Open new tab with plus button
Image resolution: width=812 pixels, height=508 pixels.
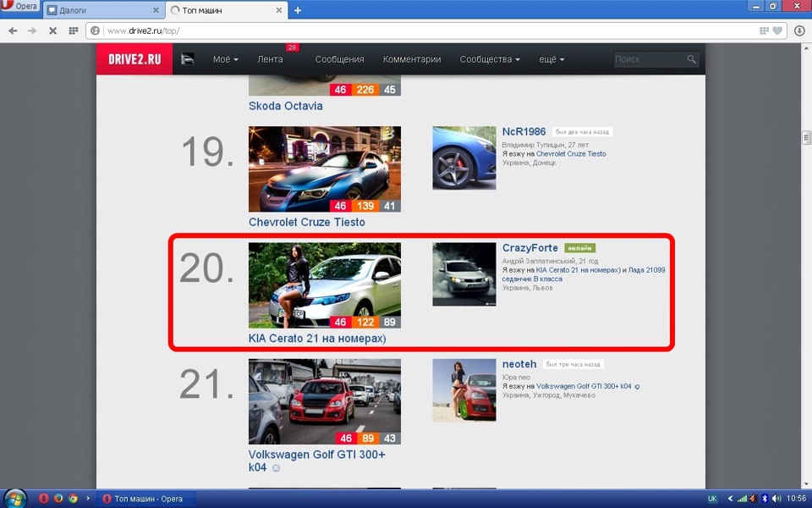[x=298, y=10]
